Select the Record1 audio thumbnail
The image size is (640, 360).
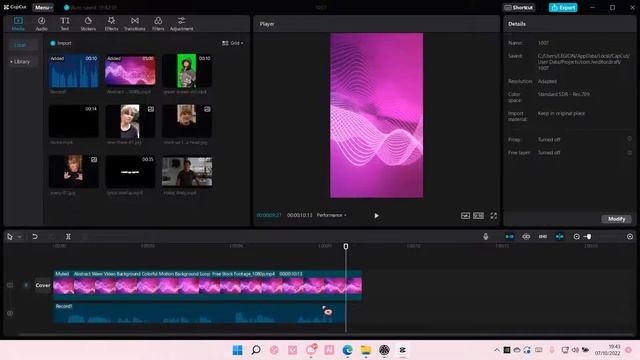(73, 71)
